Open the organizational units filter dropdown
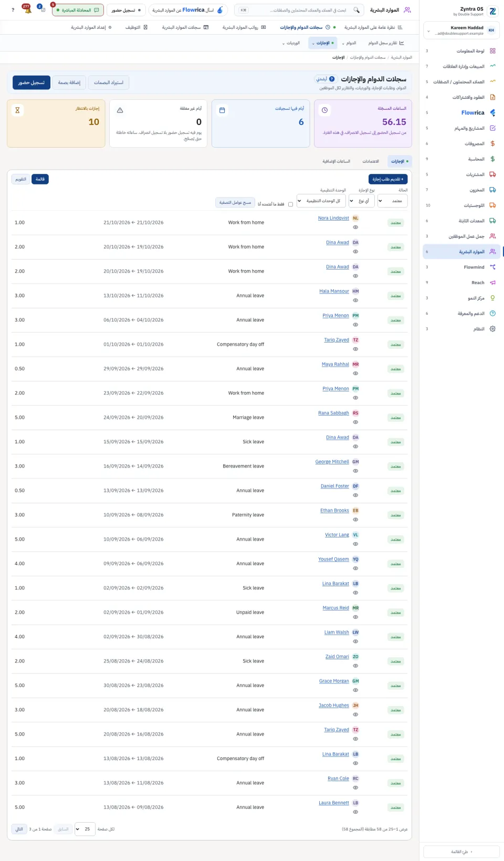504x861 pixels. (x=321, y=201)
